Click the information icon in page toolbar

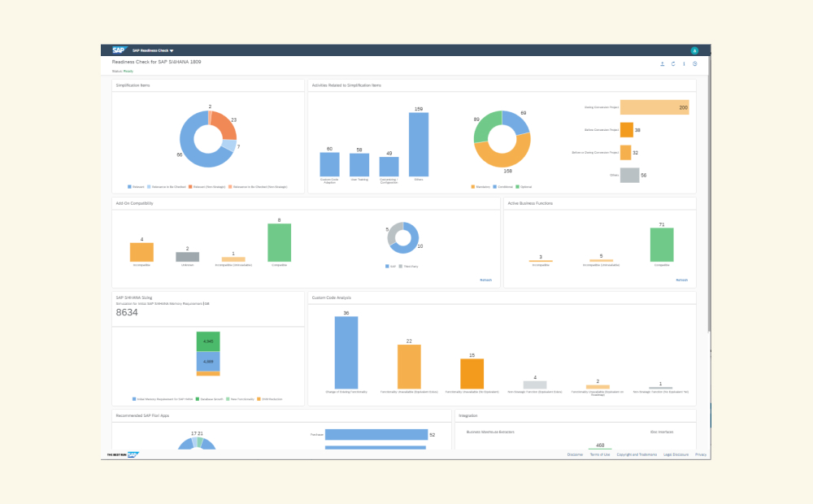point(684,63)
